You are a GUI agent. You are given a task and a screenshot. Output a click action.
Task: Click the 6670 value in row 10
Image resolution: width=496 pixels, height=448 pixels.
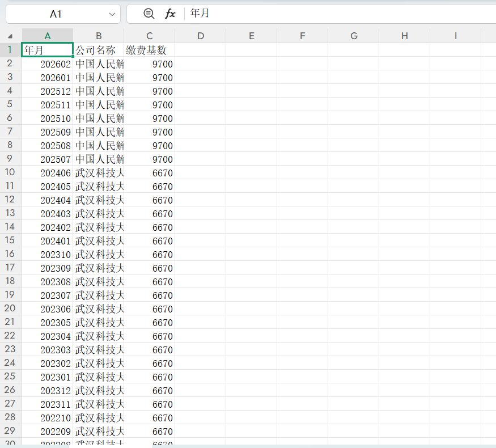(x=150, y=172)
